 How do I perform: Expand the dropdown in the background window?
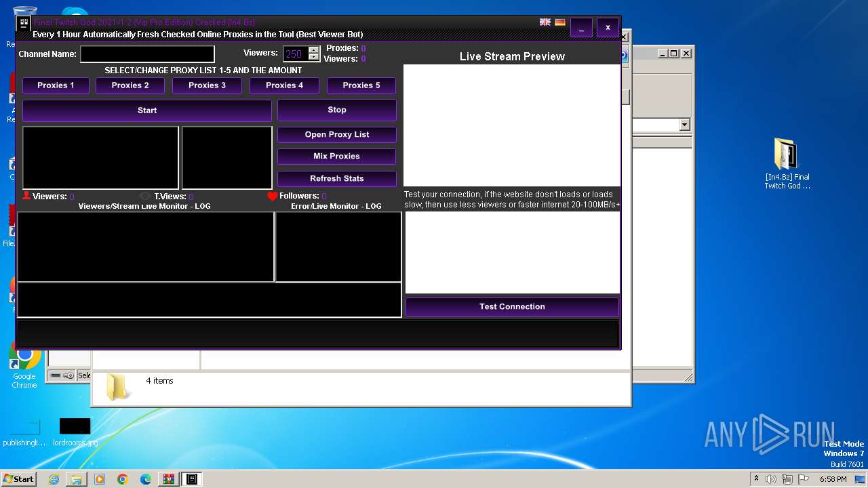(684, 125)
